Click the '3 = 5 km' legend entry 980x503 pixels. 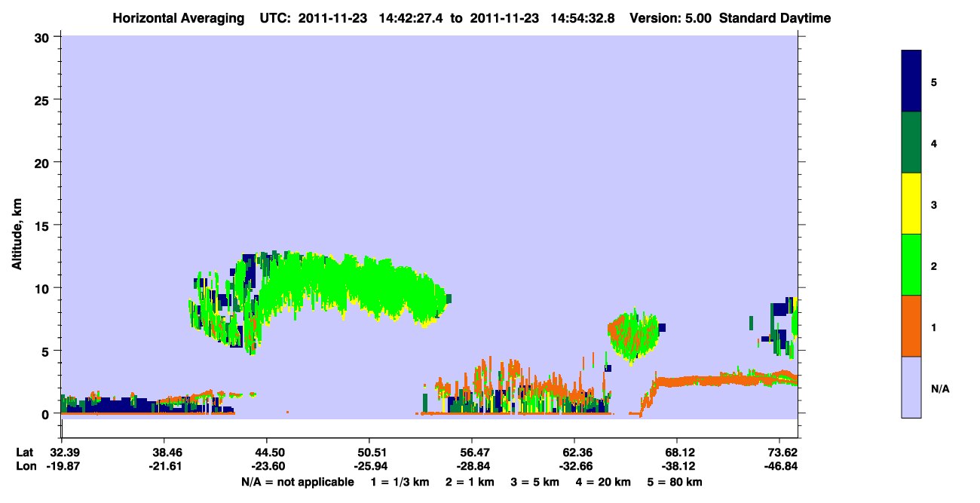536,482
